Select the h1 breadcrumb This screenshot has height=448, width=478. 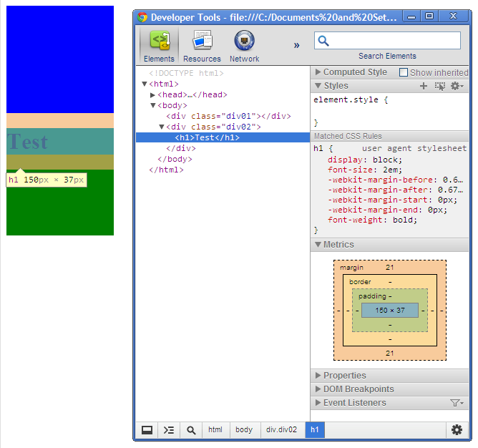(x=315, y=430)
